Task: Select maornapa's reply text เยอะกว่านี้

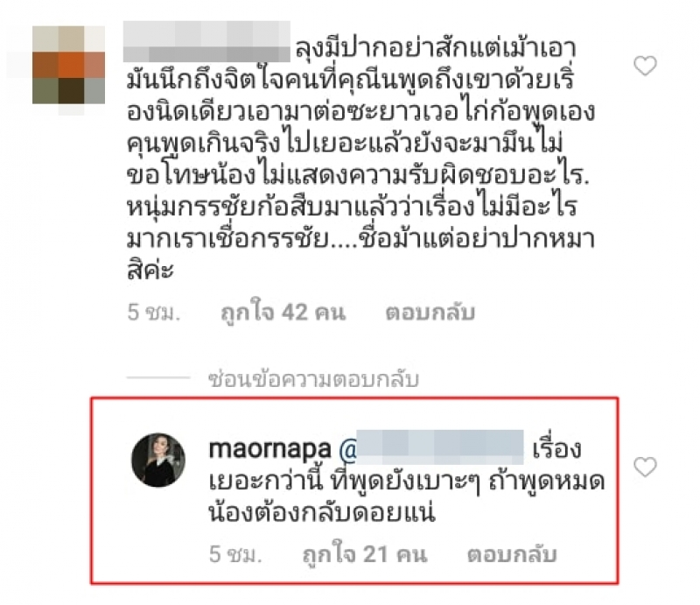Action: pos(266,482)
